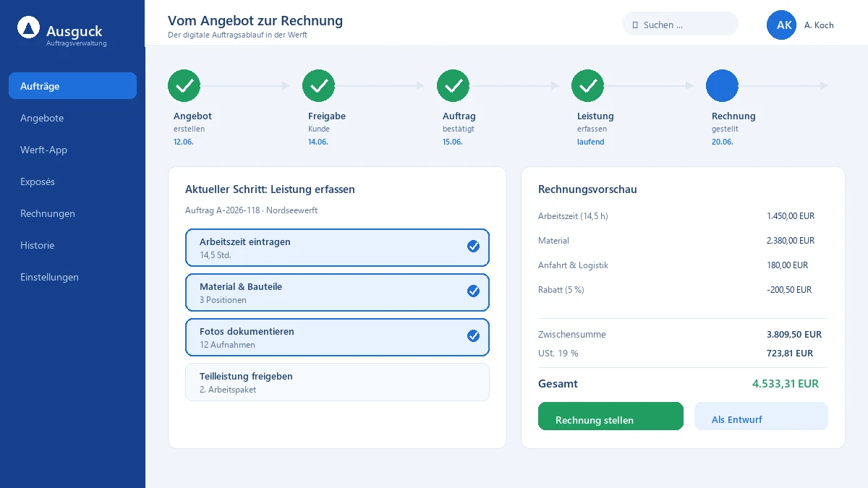This screenshot has height=488, width=868.
Task: Click the 20.06. date under Rechnung
Action: click(722, 142)
